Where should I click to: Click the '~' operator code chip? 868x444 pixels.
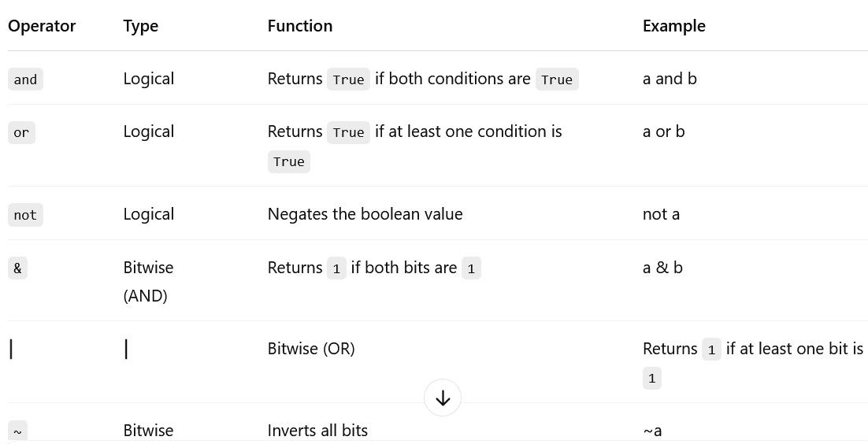(17, 431)
